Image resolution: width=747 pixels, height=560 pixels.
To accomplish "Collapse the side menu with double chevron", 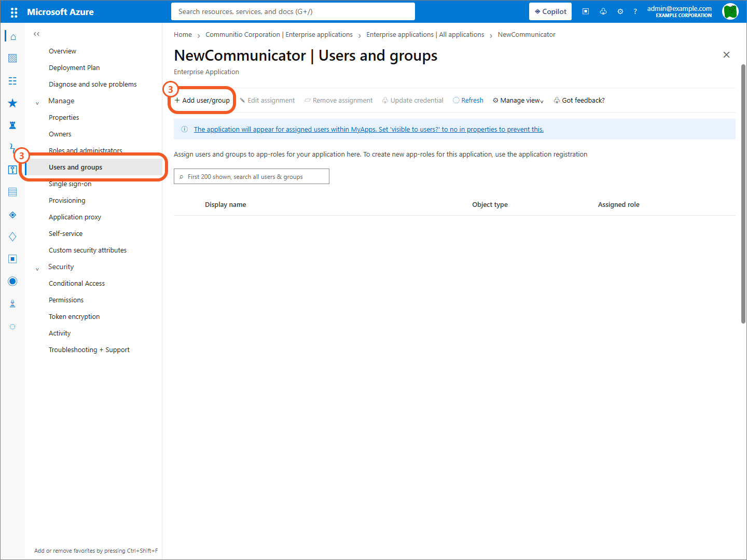I will 36,34.
